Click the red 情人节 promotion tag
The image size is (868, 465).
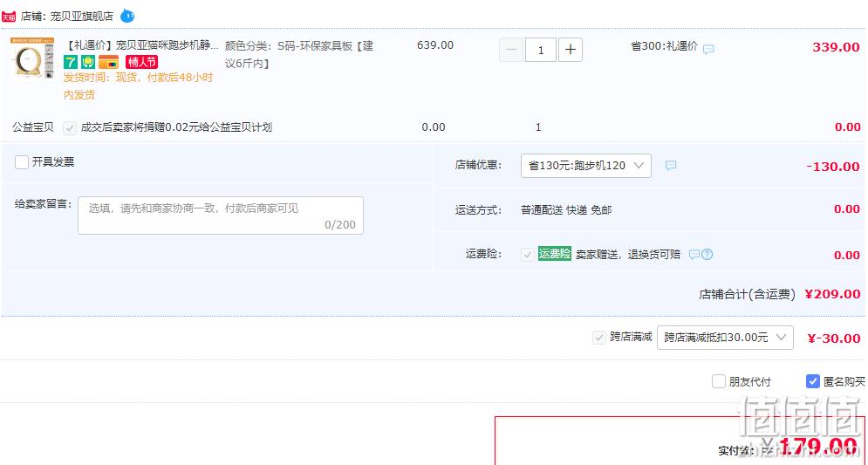pos(141,62)
